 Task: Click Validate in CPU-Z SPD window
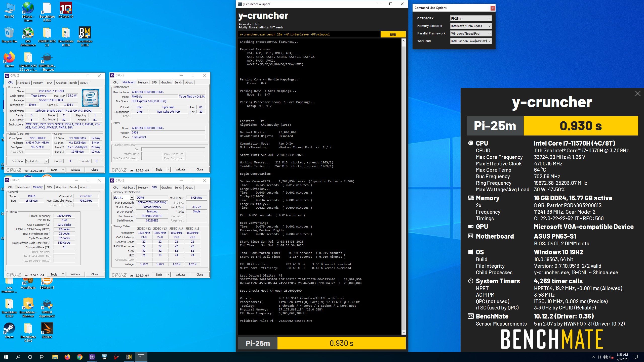180,275
